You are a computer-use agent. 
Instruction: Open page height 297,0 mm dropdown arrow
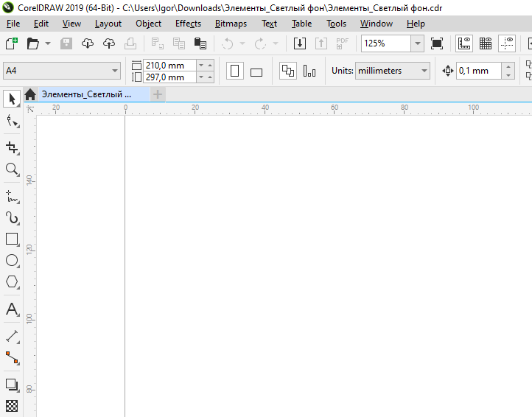(201, 77)
